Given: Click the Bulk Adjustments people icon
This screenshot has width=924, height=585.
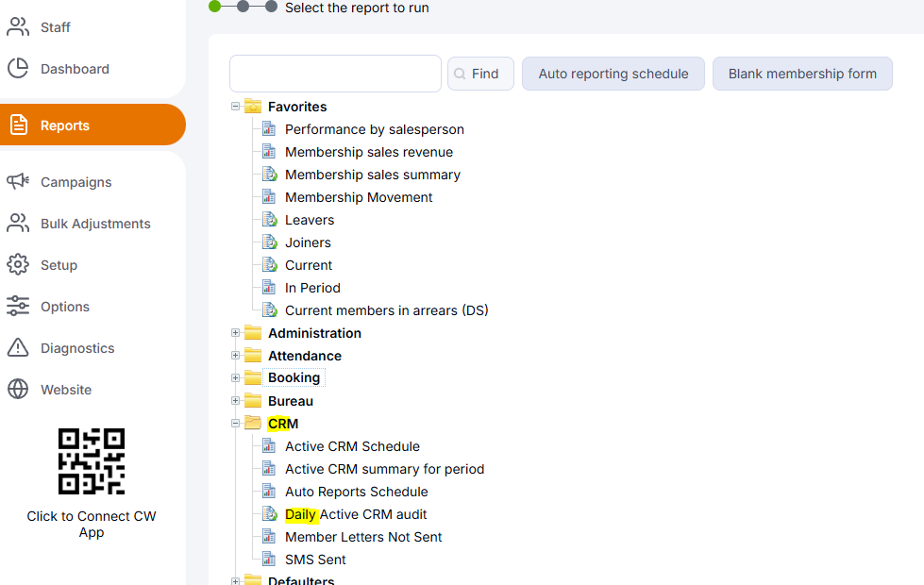Looking at the screenshot, I should click(18, 223).
